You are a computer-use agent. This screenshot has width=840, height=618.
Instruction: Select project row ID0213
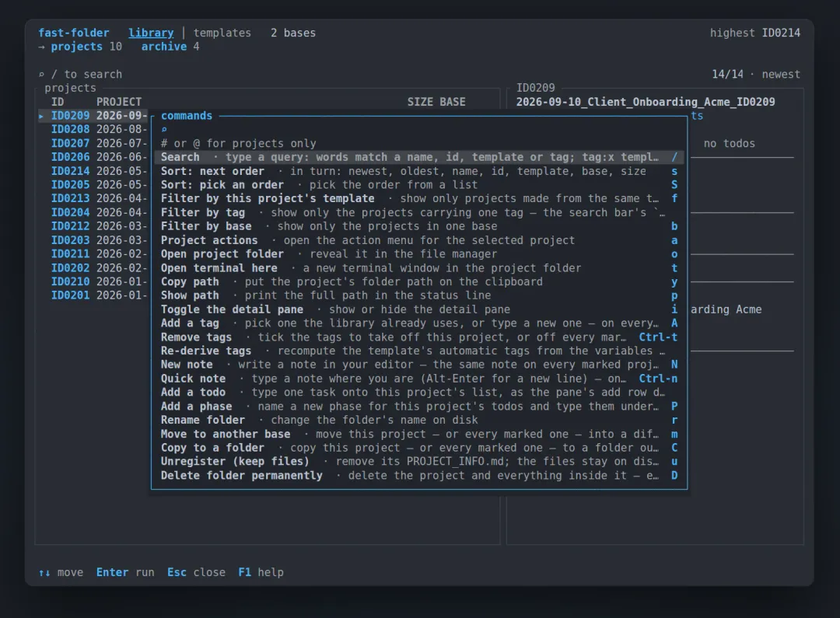tap(93, 199)
